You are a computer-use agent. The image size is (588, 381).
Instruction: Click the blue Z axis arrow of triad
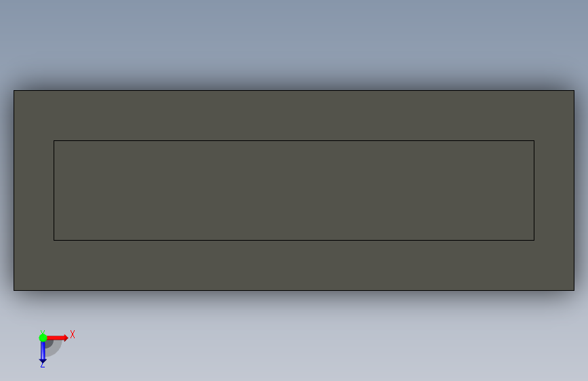(43, 353)
